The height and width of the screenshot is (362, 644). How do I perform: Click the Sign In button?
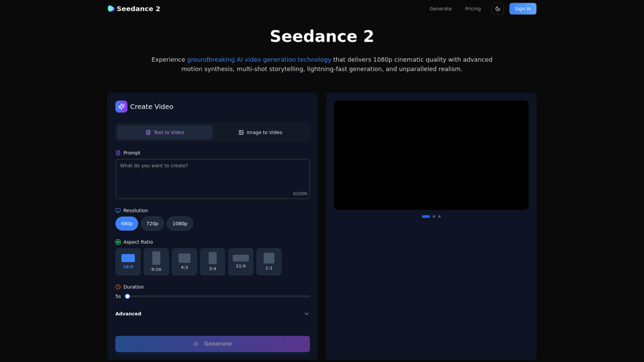coord(523,9)
